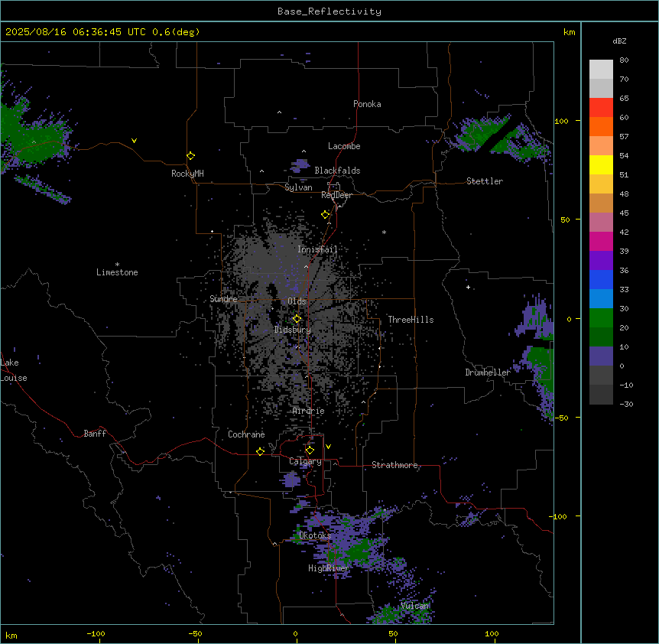Choose the orange 60 dBZ legend swatch

click(601, 126)
